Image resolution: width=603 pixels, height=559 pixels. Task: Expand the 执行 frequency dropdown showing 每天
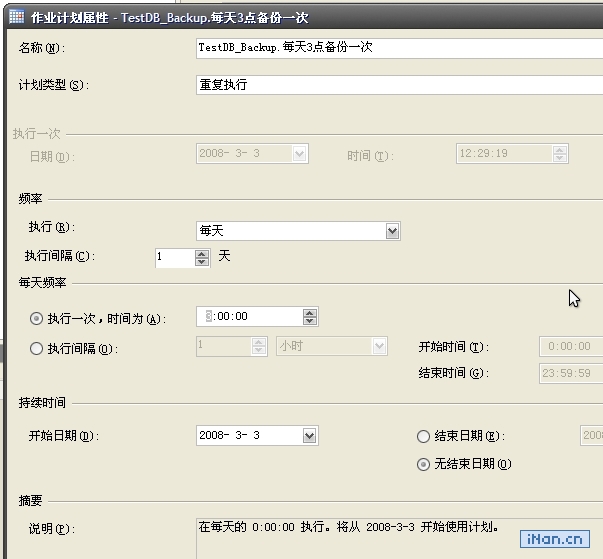coord(392,231)
